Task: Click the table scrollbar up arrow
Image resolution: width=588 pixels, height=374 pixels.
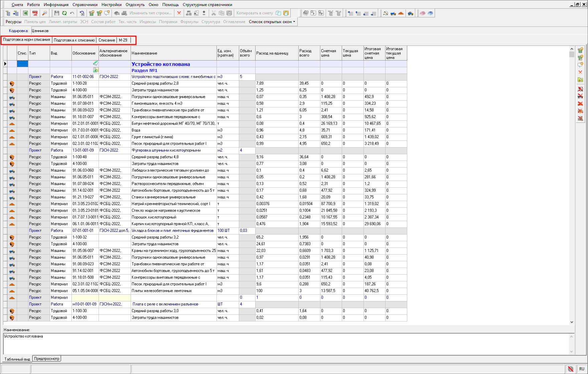Action: click(572, 49)
